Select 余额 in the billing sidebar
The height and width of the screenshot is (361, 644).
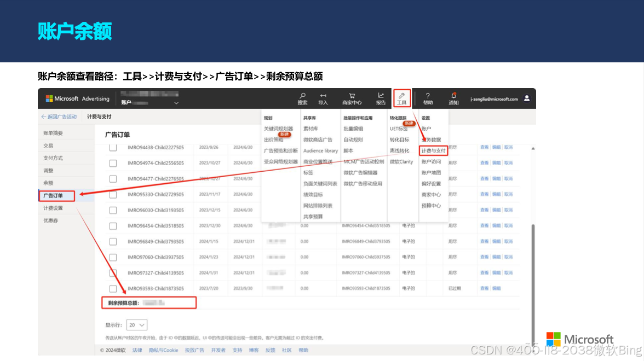point(48,183)
